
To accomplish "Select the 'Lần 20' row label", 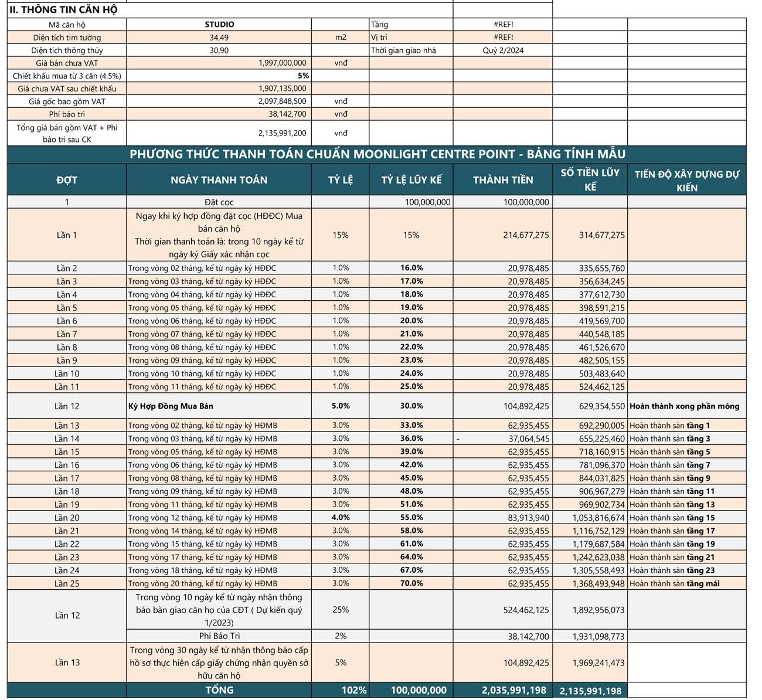I will tap(67, 518).
